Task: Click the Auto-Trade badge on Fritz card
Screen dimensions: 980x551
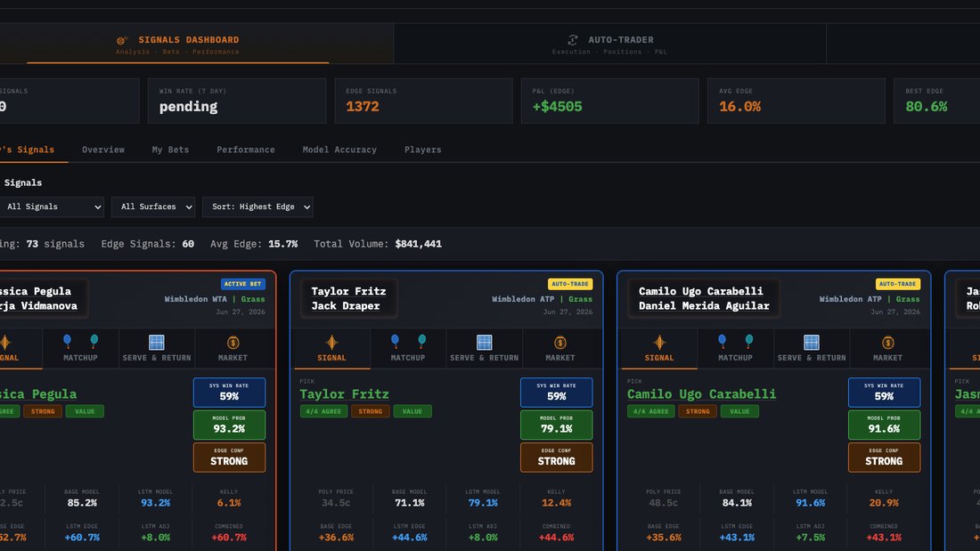Action: coord(570,284)
